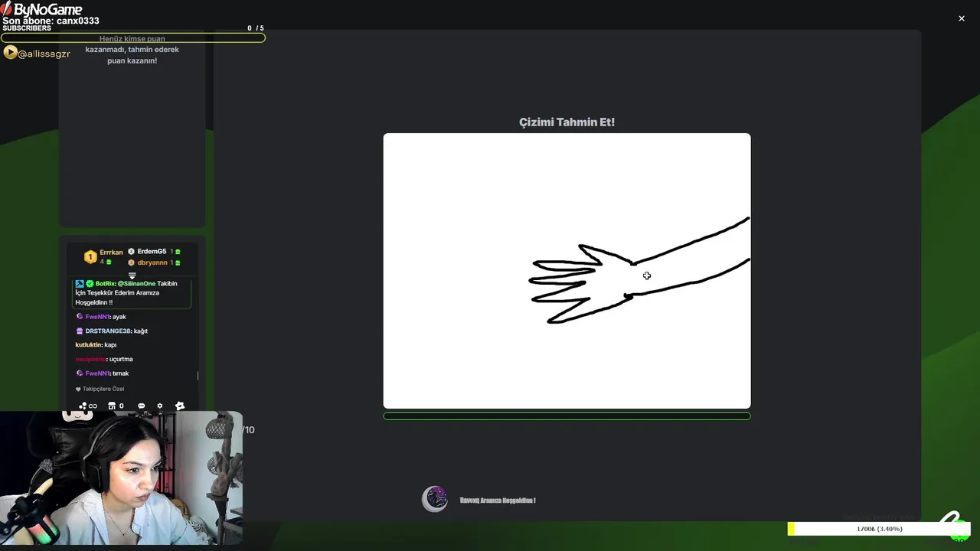Click the kutluktin username in chat

point(89,345)
